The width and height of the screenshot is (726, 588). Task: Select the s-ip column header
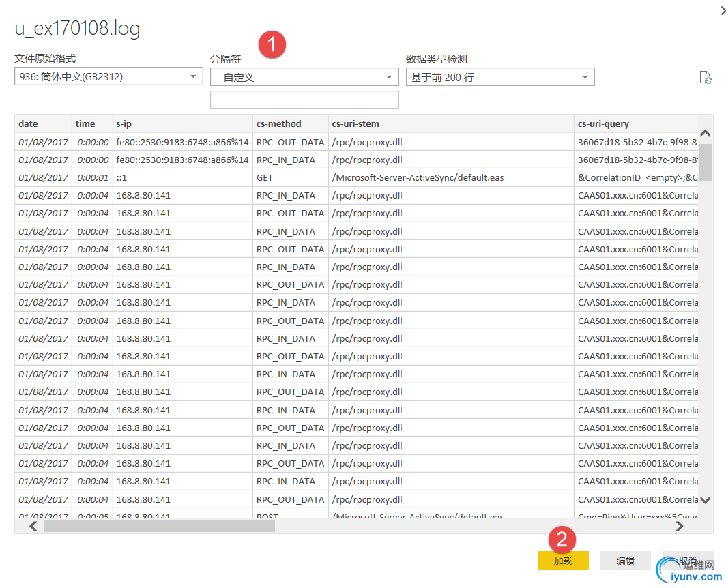click(x=182, y=123)
